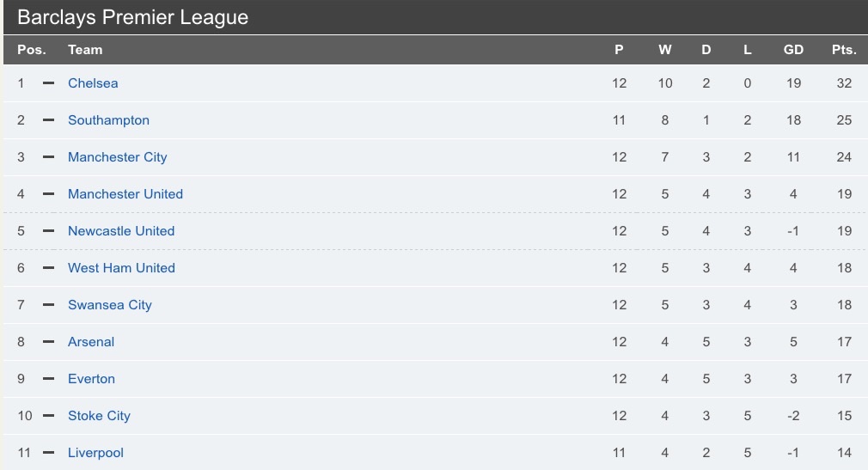Click Chelsea's position change dash icon
The width and height of the screenshot is (868, 470).
[x=48, y=83]
